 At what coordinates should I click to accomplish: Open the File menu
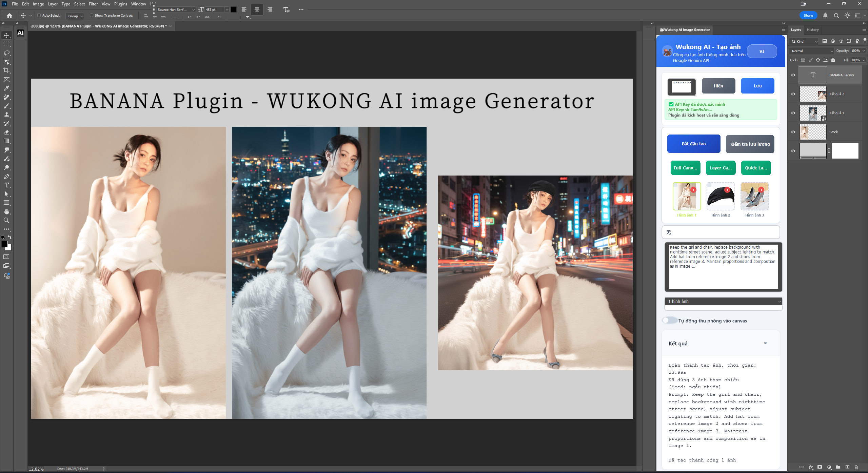pos(15,4)
